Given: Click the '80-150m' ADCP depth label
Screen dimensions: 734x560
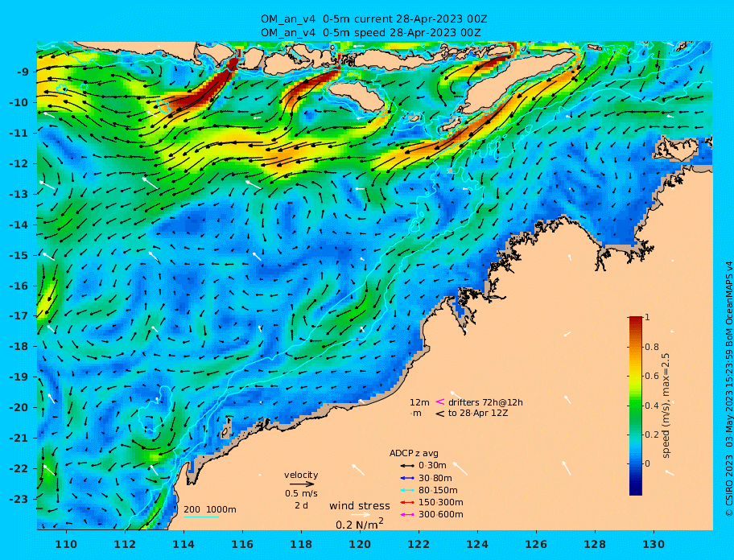Looking at the screenshot, I should click(x=438, y=490).
